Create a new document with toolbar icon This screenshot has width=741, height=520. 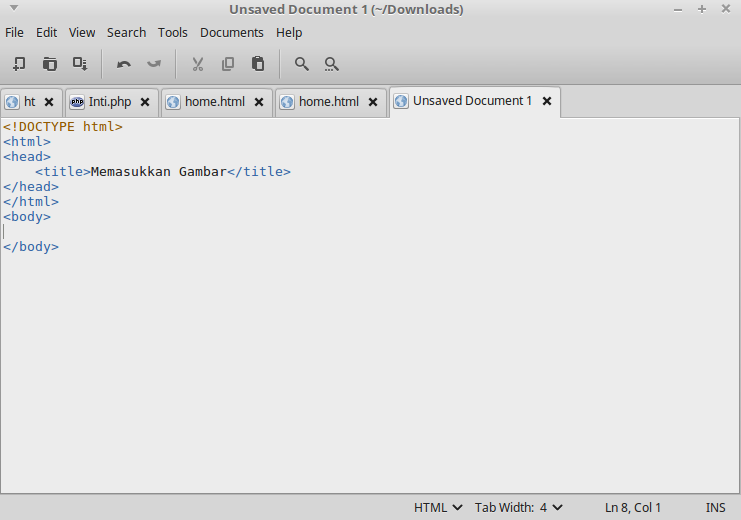(x=19, y=64)
